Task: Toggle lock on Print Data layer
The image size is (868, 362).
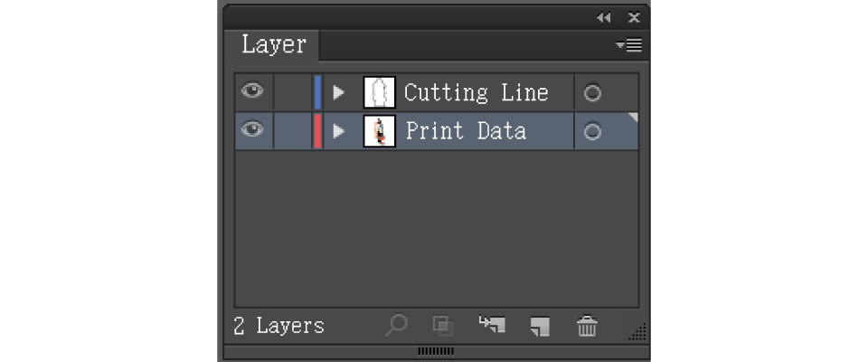Action: coord(291,130)
